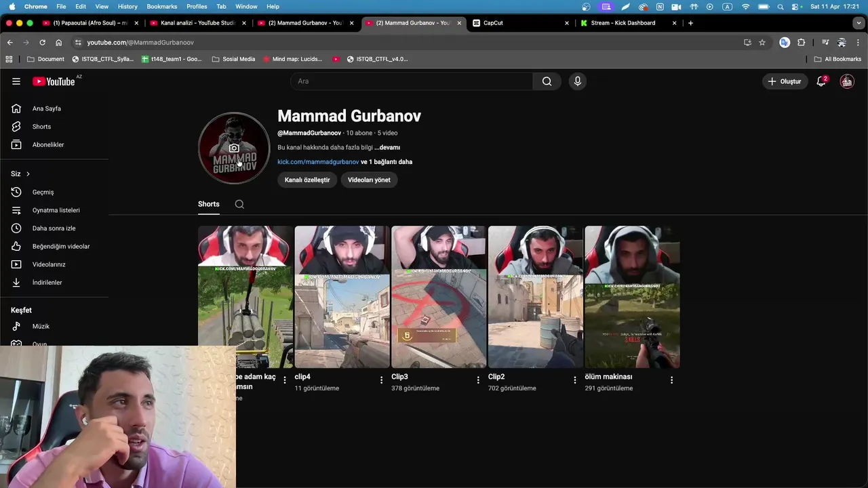This screenshot has height=488, width=868.
Task: Expand channel description with ...devamı
Action: click(x=387, y=147)
